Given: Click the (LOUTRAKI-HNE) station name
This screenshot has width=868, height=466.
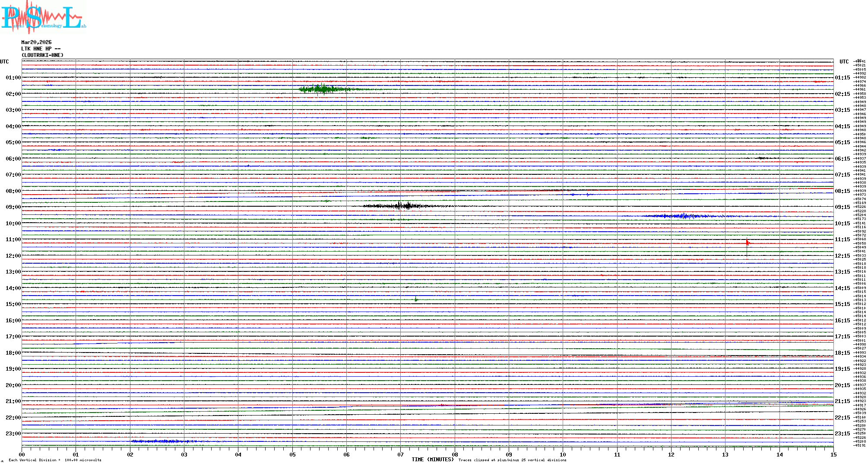Looking at the screenshot, I should click(42, 55).
